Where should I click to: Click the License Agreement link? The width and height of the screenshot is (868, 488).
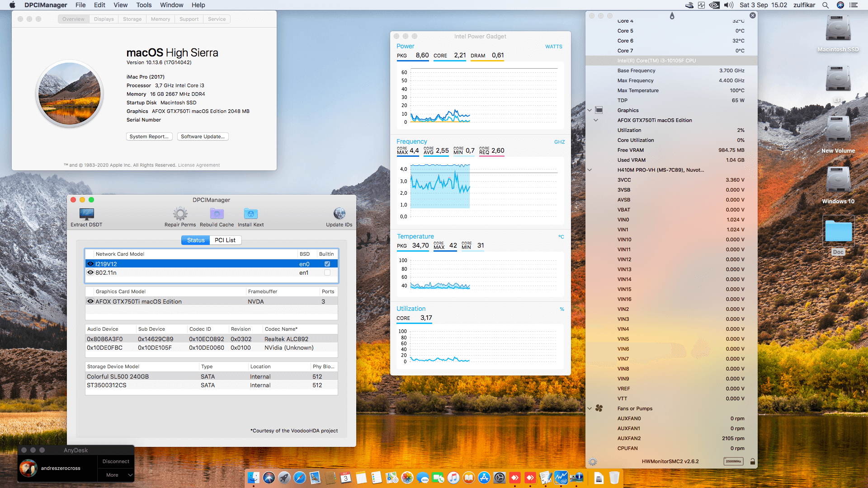point(199,165)
